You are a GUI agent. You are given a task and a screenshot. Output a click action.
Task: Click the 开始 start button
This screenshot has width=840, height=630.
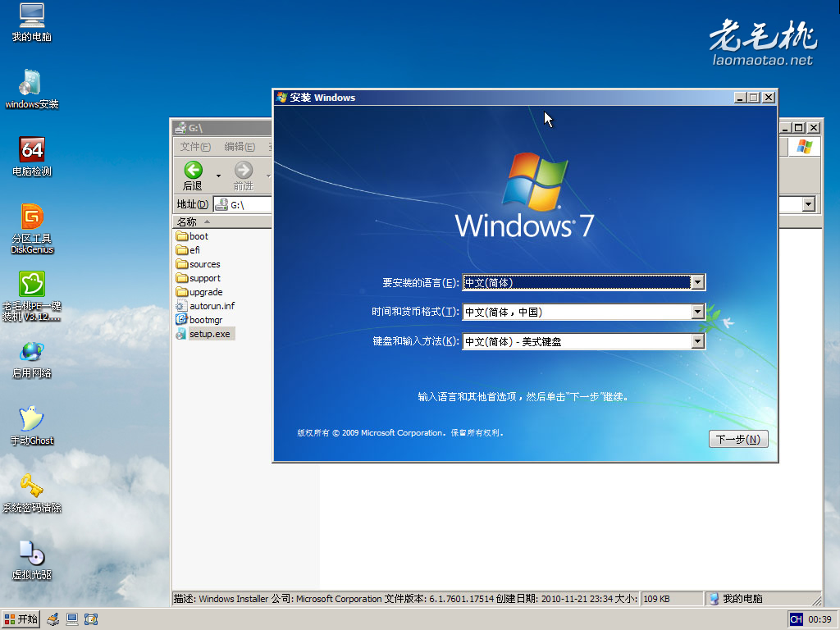(x=21, y=619)
